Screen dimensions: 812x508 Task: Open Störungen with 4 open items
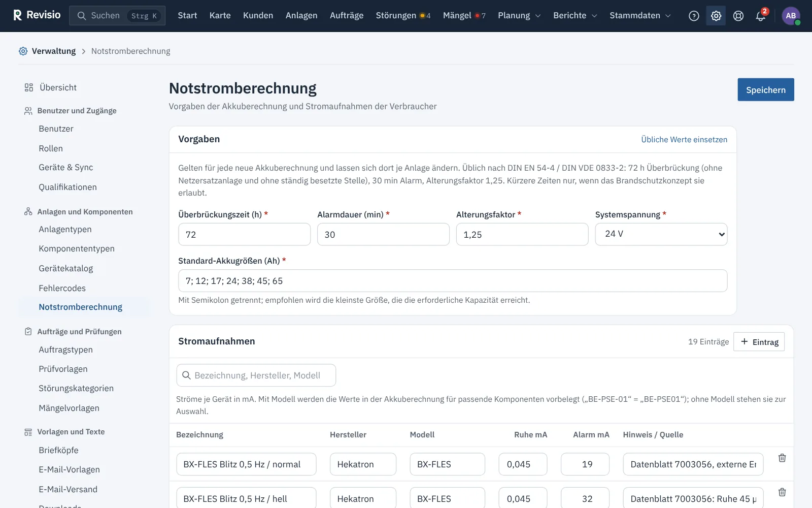click(x=403, y=16)
